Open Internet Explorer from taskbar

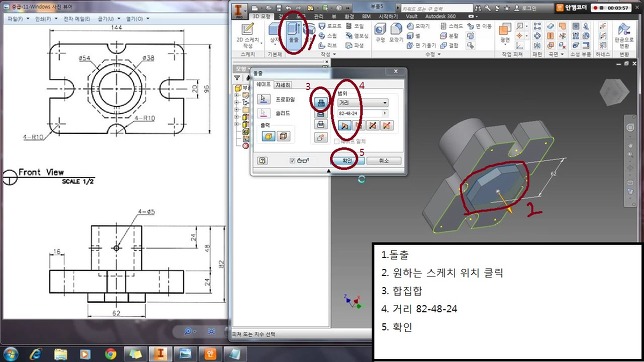pyautogui.click(x=36, y=354)
